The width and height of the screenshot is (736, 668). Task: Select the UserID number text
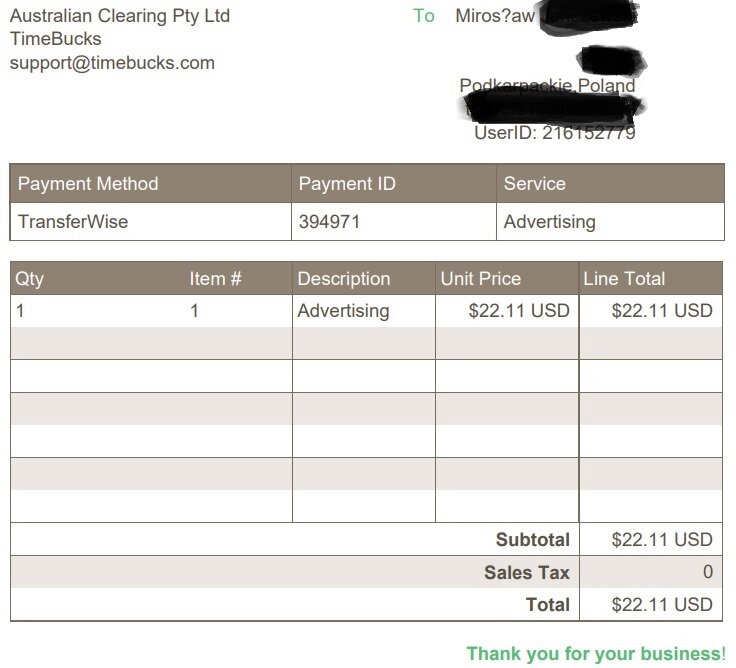(x=588, y=132)
